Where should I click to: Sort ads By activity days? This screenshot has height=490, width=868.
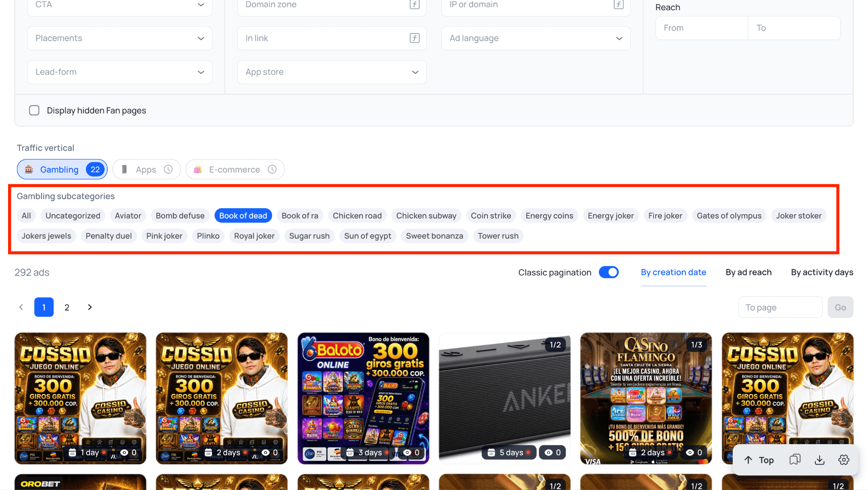point(822,272)
